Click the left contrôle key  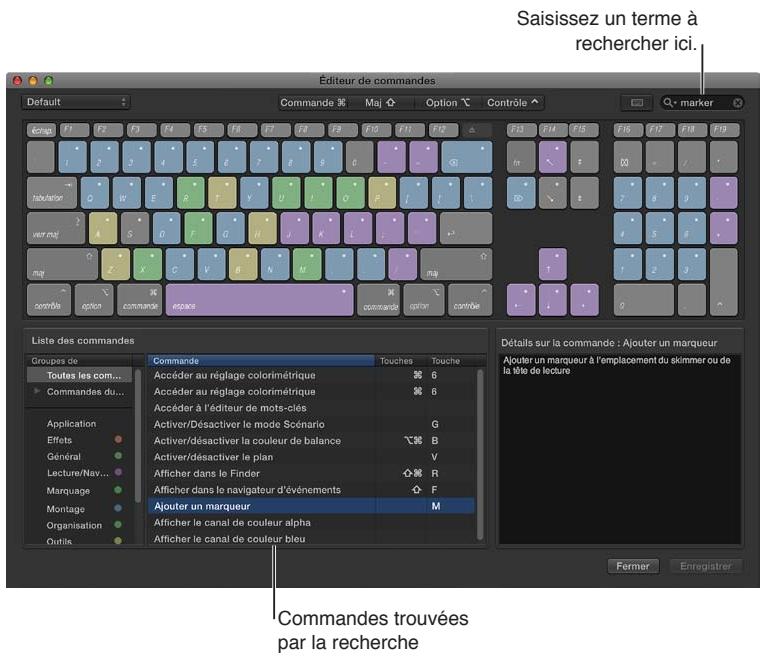click(x=49, y=300)
